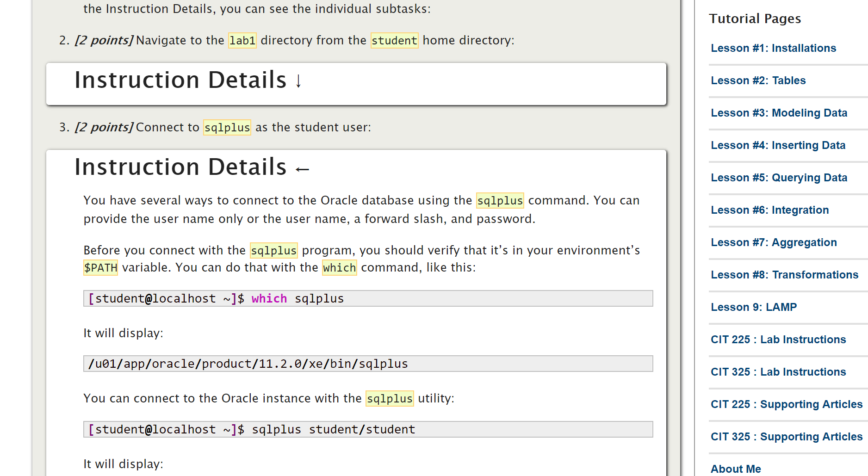Click the down arrow on Instruction Details

[299, 81]
